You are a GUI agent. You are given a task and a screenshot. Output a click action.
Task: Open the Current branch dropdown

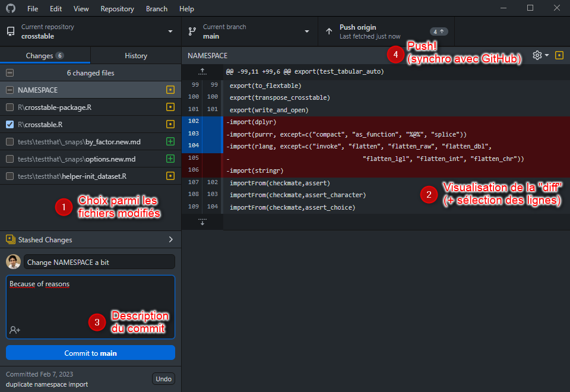[249, 31]
